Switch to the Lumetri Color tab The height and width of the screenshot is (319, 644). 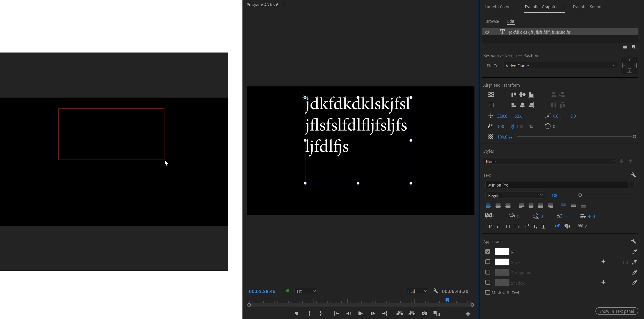[x=497, y=7]
